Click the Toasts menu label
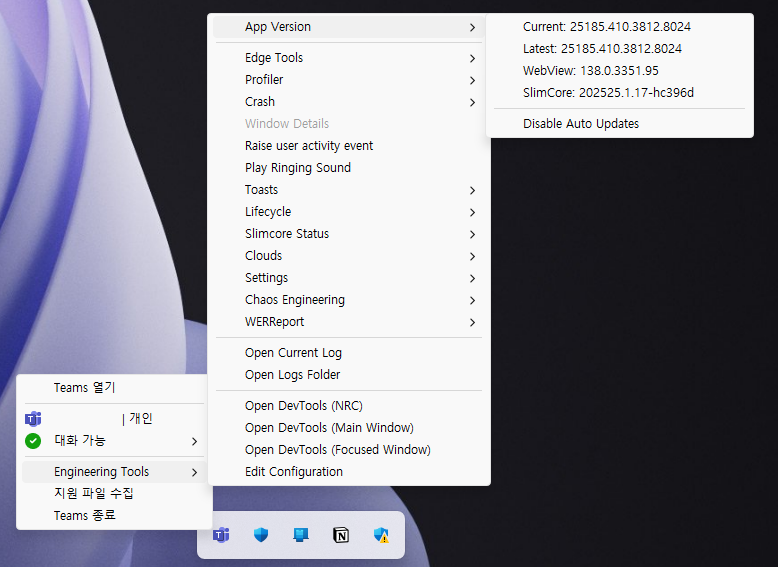Screen dimensions: 778x567 (261, 190)
